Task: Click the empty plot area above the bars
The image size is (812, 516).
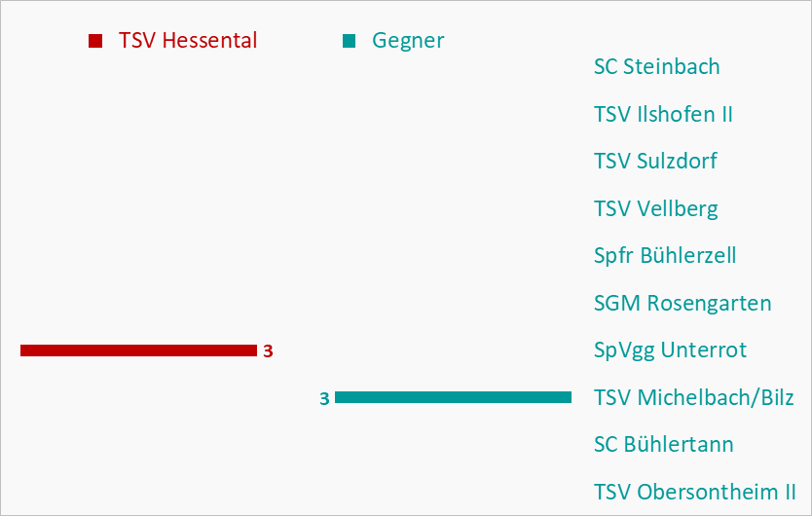Action: click(x=295, y=197)
